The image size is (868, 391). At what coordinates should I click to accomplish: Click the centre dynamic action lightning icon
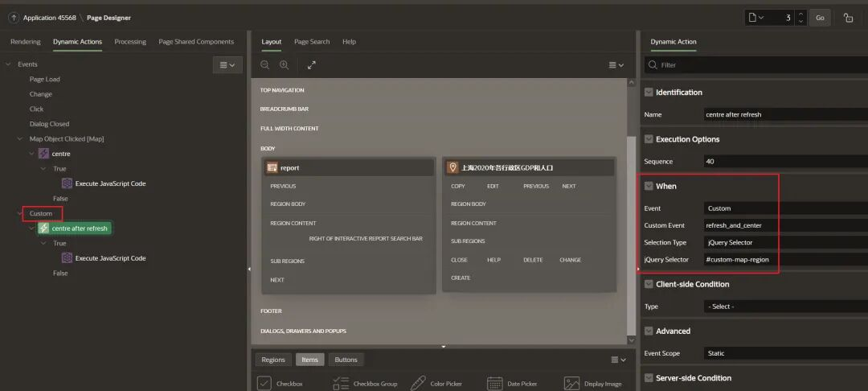43,154
